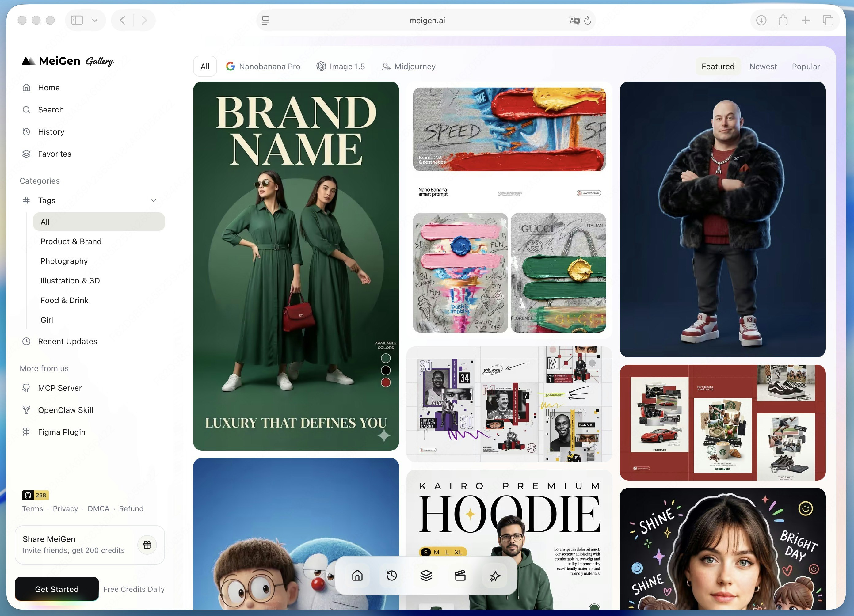This screenshot has height=616, width=854.
Task: Select the dark green color swatch on brand poster
Action: click(x=386, y=358)
